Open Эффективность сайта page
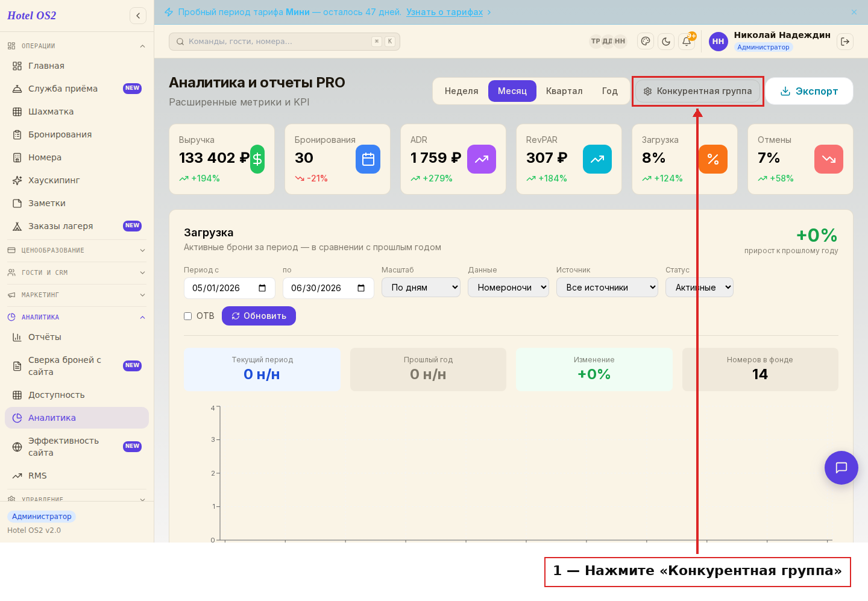 (x=77, y=447)
